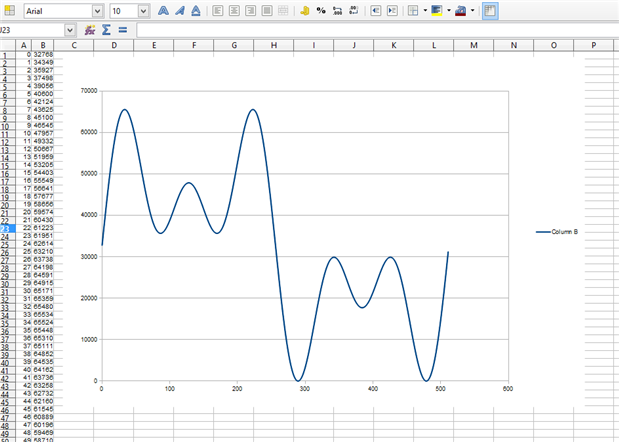The width and height of the screenshot is (619, 442).
Task: Click the 70000 y-axis label
Action: coord(89,91)
